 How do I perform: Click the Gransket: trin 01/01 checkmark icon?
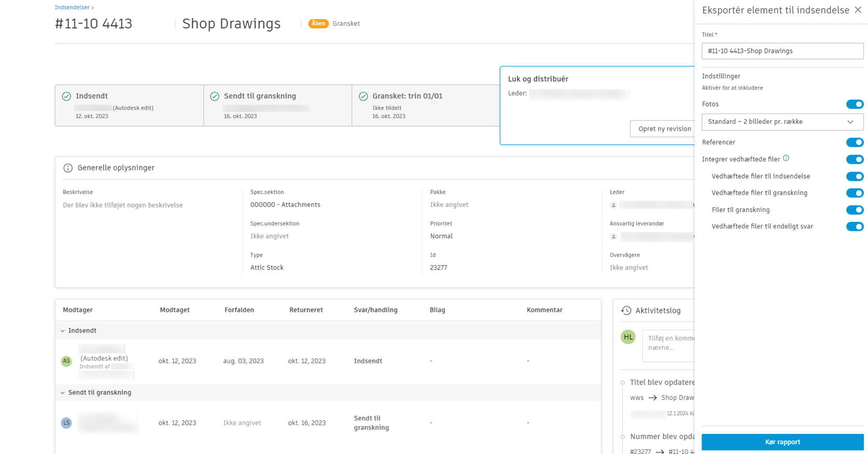pos(363,96)
